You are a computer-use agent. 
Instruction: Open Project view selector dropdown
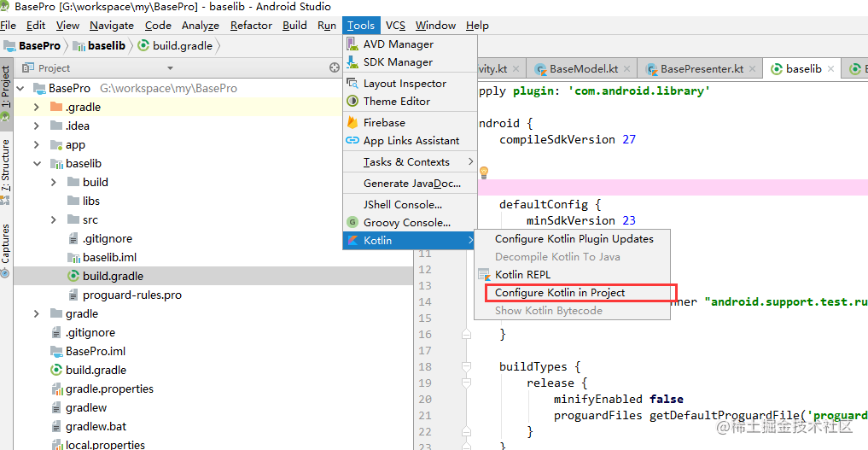170,68
